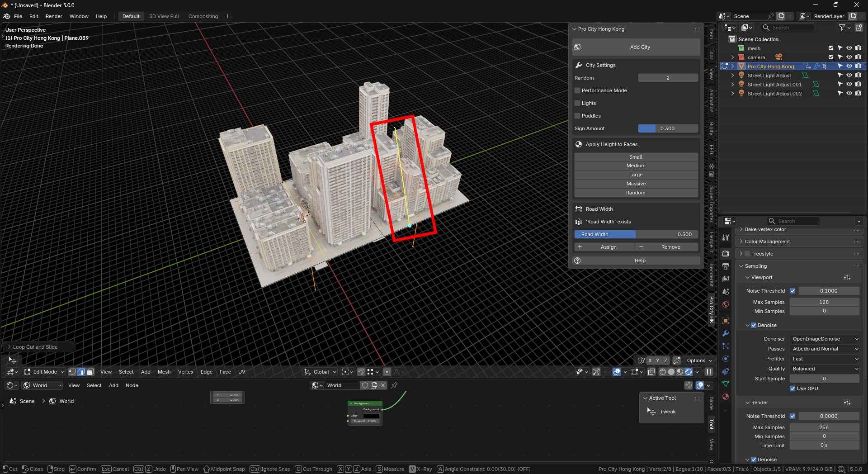Open the Modifiers wrench properties tab
Viewport: 868px width, 474px height.
pos(726,333)
